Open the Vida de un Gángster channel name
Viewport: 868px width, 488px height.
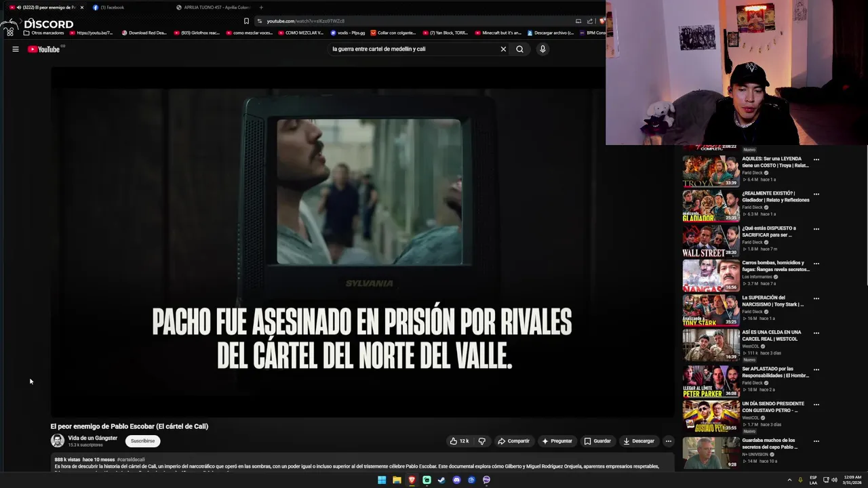(x=93, y=438)
